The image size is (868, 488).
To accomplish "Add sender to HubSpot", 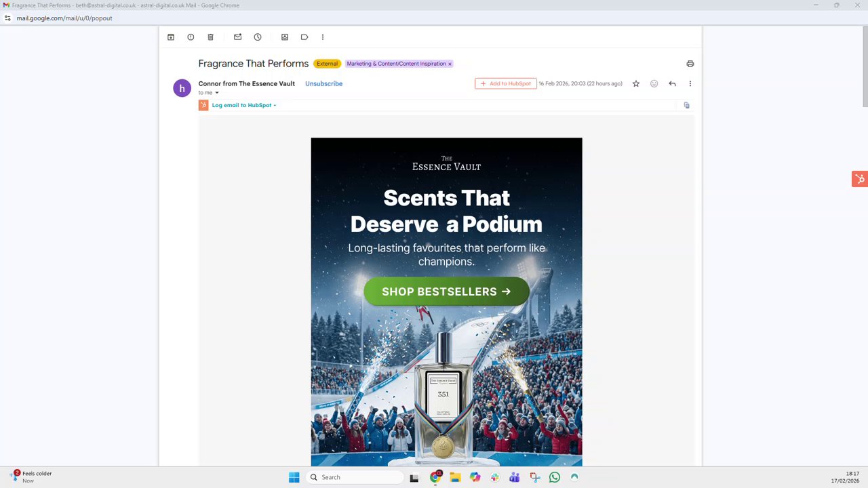I will point(506,84).
